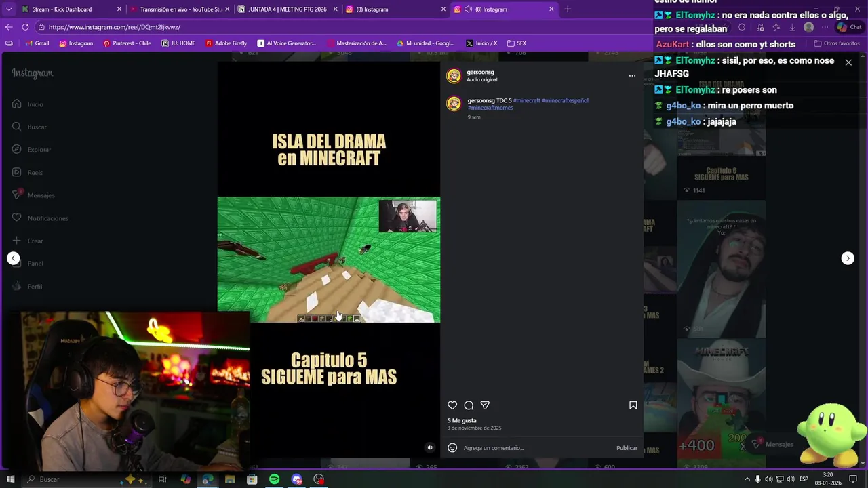Switch to first (8) Instagram tab

pyautogui.click(x=395, y=9)
